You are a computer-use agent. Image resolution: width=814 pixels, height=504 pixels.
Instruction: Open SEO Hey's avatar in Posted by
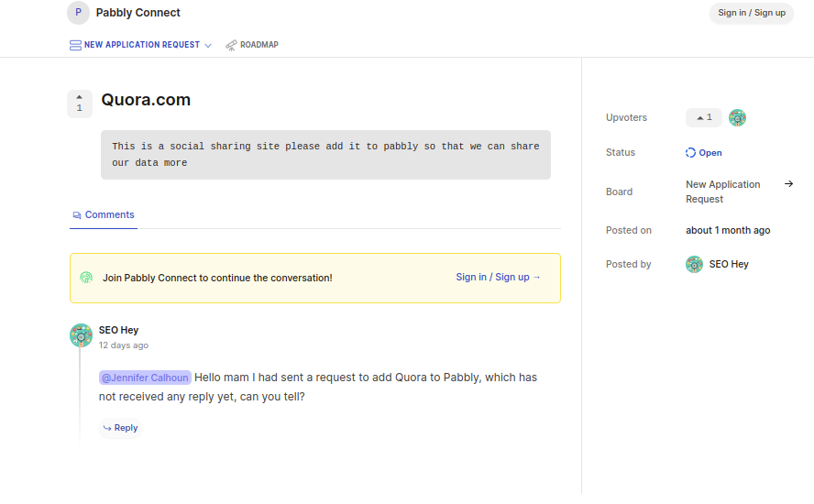(x=694, y=264)
